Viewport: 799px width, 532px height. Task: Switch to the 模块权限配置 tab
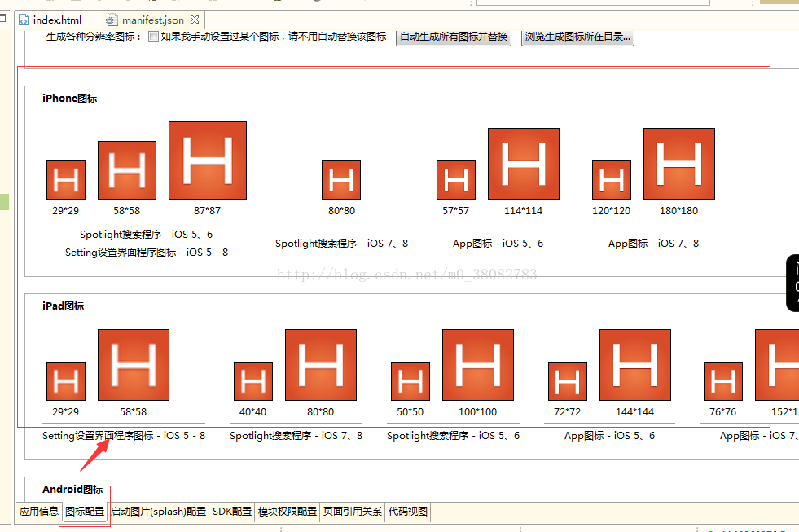click(288, 511)
